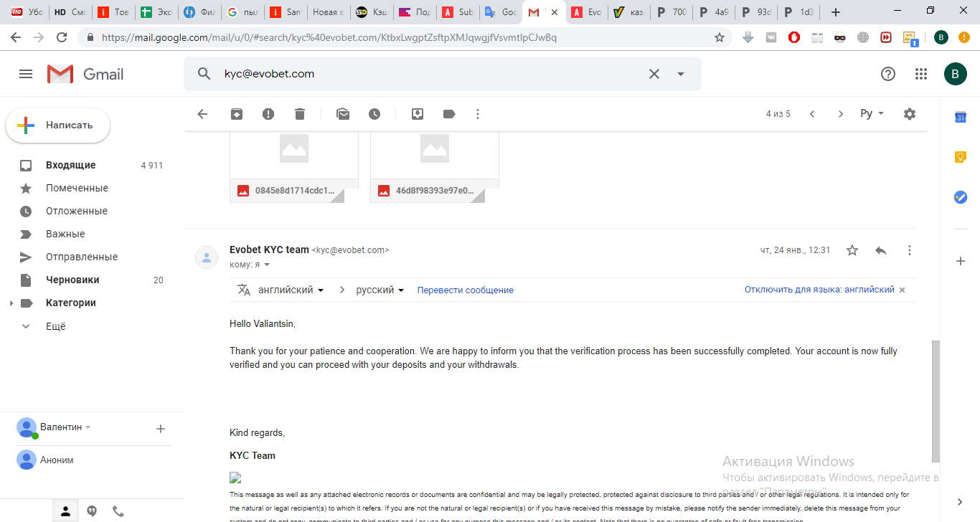Reply to the Evobet KYC team message

tap(881, 250)
